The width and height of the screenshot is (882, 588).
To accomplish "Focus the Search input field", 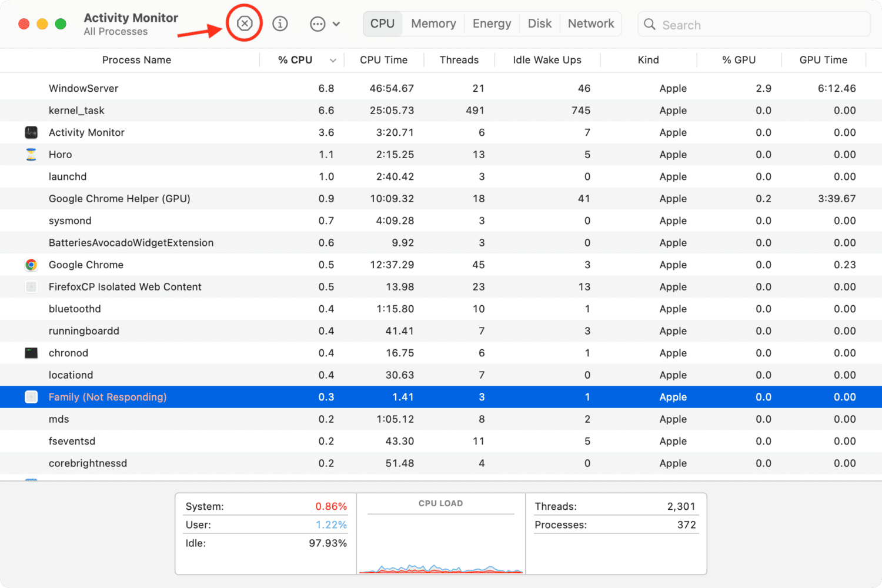I will (x=754, y=25).
